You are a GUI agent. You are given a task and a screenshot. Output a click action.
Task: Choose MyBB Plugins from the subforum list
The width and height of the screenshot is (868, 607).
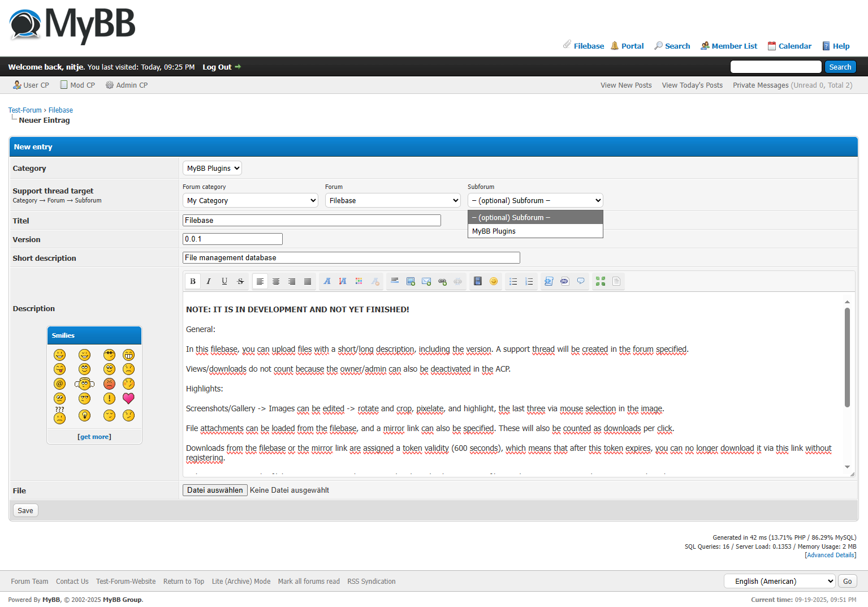pos(494,231)
